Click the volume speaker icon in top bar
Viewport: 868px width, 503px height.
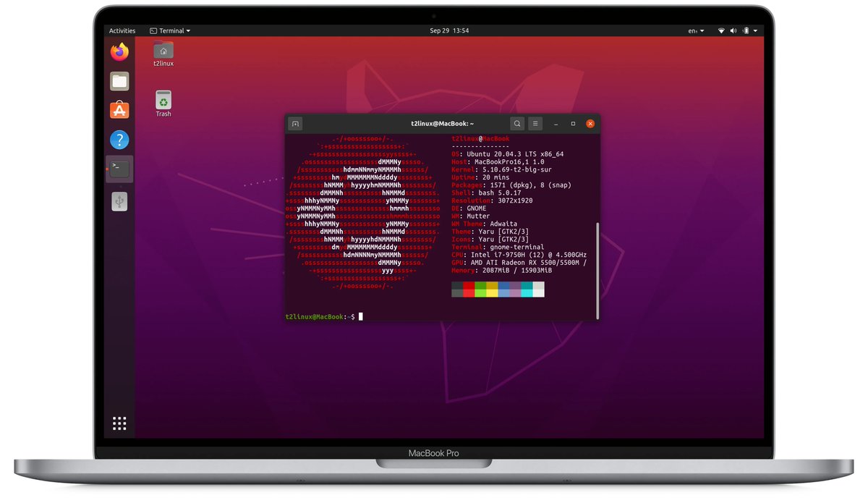click(x=733, y=31)
